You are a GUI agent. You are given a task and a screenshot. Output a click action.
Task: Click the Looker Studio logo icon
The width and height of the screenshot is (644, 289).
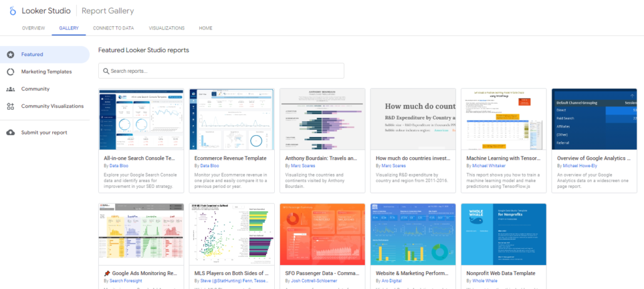point(11,11)
